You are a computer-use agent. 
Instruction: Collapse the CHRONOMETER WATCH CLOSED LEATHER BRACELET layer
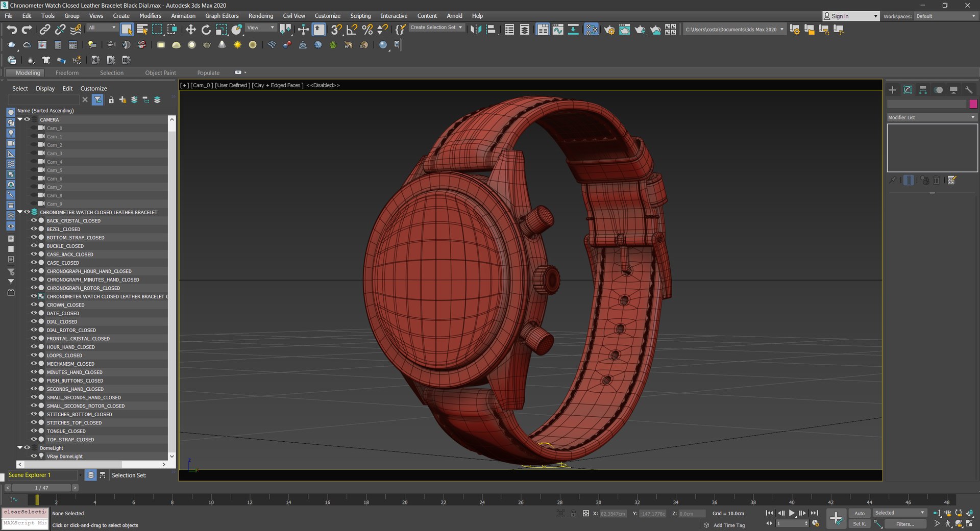(x=20, y=212)
